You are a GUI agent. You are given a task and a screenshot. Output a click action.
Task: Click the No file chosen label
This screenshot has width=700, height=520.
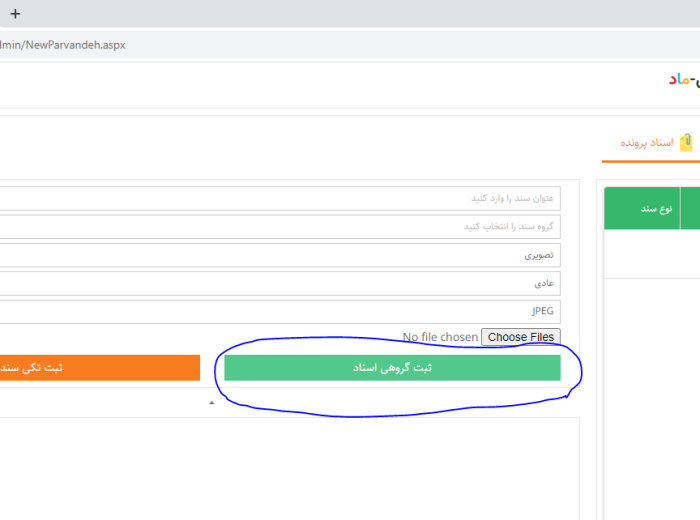439,337
